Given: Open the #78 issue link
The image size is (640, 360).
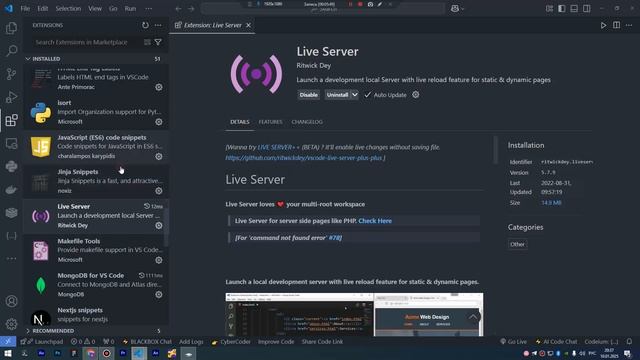Looking at the screenshot, I should [x=335, y=238].
